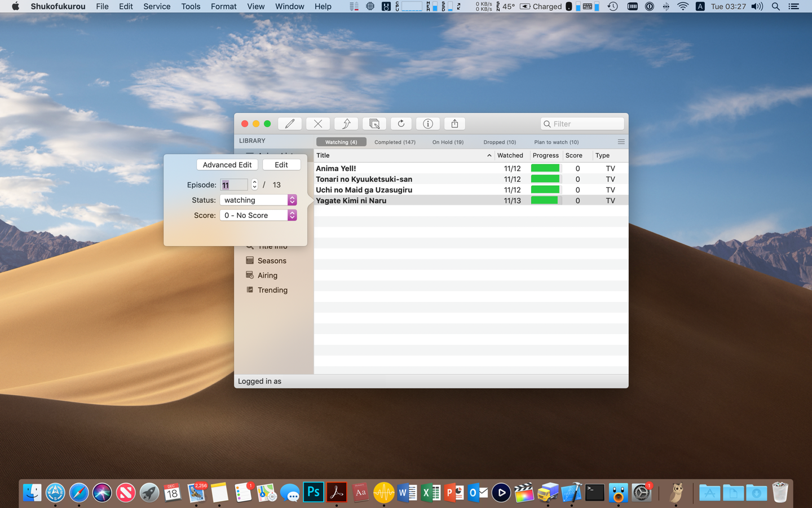Image resolution: width=812 pixels, height=508 pixels.
Task: Open PowerPoint from the dock
Action: [454, 492]
